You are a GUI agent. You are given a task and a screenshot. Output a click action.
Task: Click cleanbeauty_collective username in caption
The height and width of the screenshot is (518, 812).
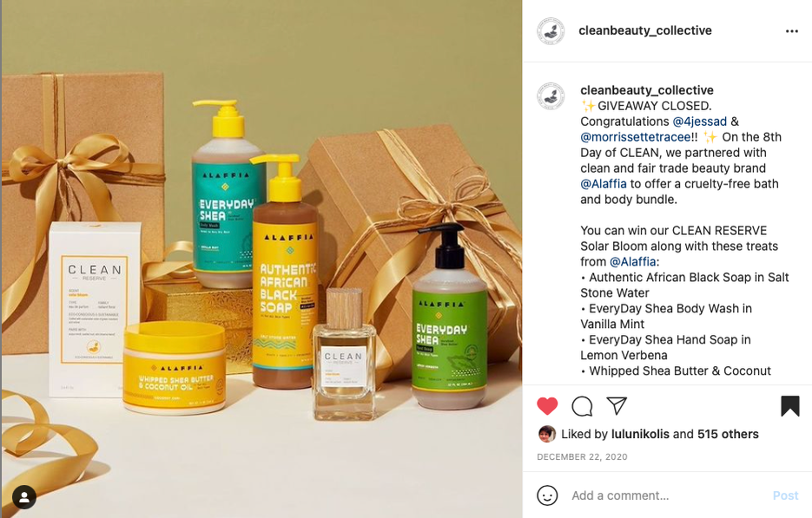coord(647,90)
